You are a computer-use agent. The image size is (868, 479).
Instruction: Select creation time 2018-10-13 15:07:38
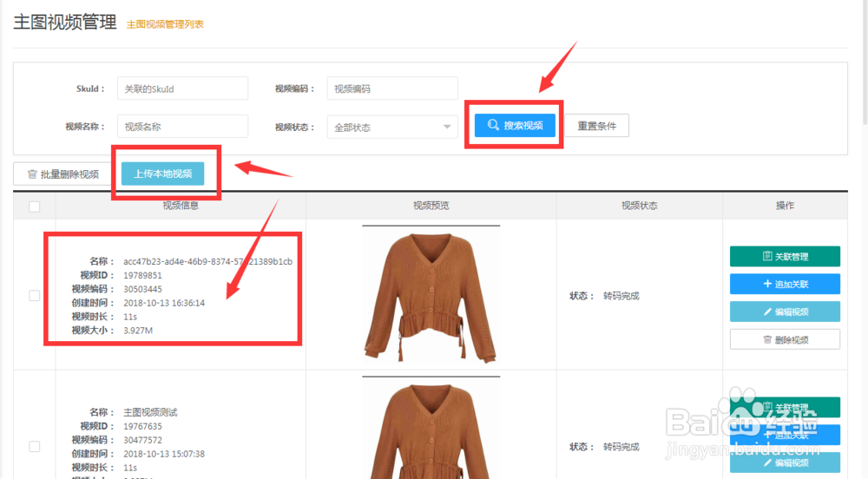point(164,454)
